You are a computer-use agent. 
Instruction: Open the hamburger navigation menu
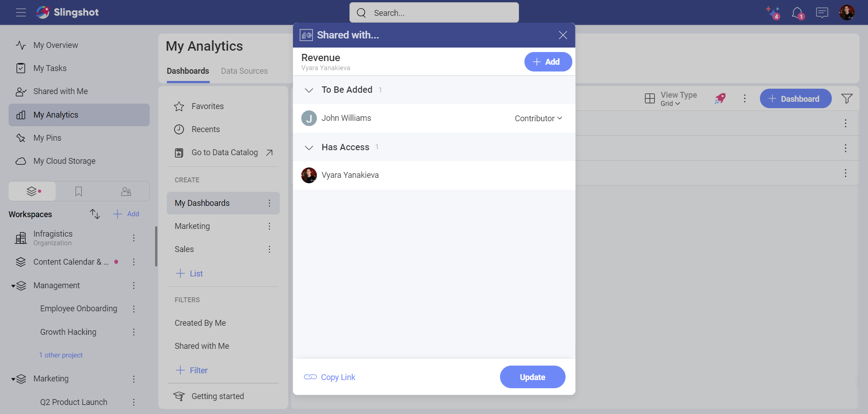click(x=21, y=12)
